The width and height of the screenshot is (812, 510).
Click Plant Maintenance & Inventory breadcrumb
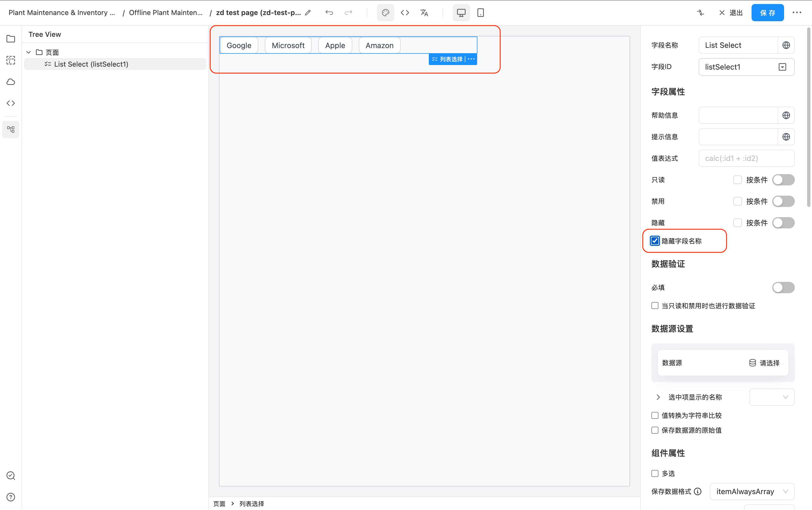(62, 13)
